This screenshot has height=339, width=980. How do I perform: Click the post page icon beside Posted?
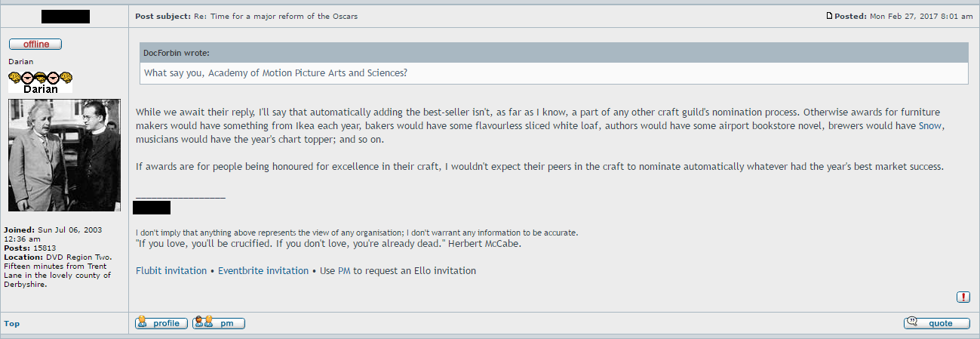pos(830,16)
